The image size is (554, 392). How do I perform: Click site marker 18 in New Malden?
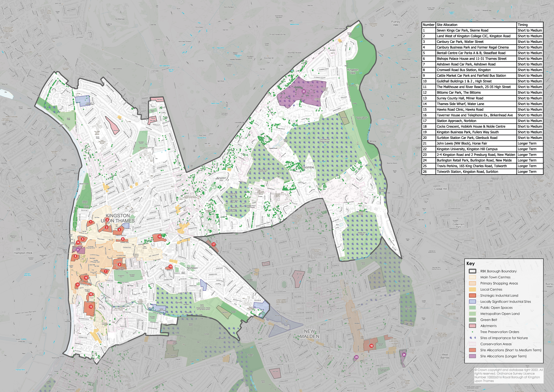[371, 346]
